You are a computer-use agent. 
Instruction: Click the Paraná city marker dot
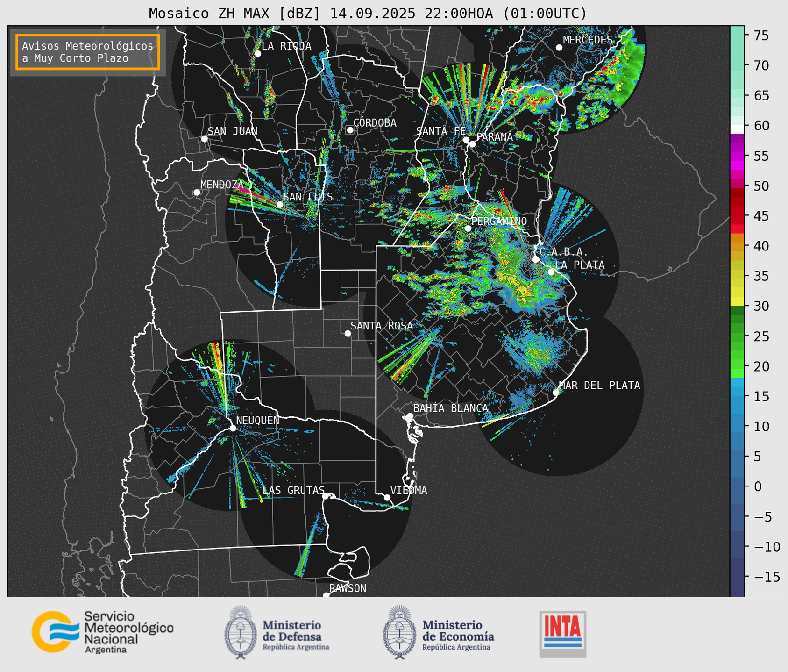472,144
